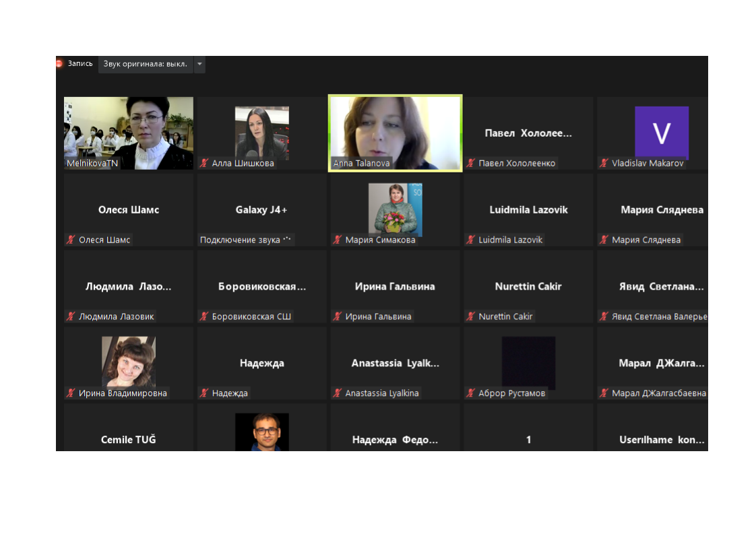
Task: Click the muted mic icon of Надежда
Action: pyautogui.click(x=204, y=393)
